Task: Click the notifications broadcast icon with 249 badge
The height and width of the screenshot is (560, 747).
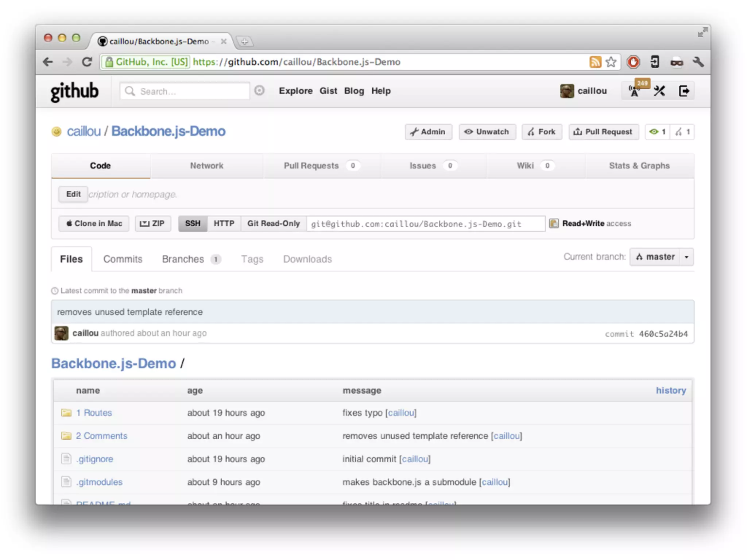Action: [x=635, y=91]
